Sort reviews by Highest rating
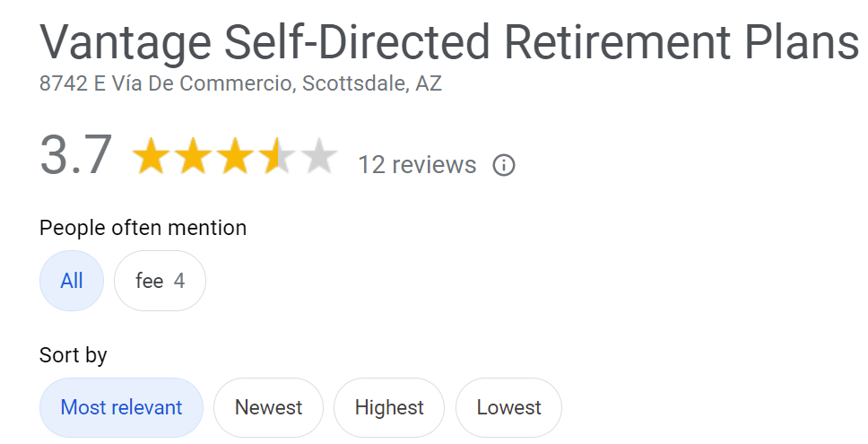 click(389, 407)
